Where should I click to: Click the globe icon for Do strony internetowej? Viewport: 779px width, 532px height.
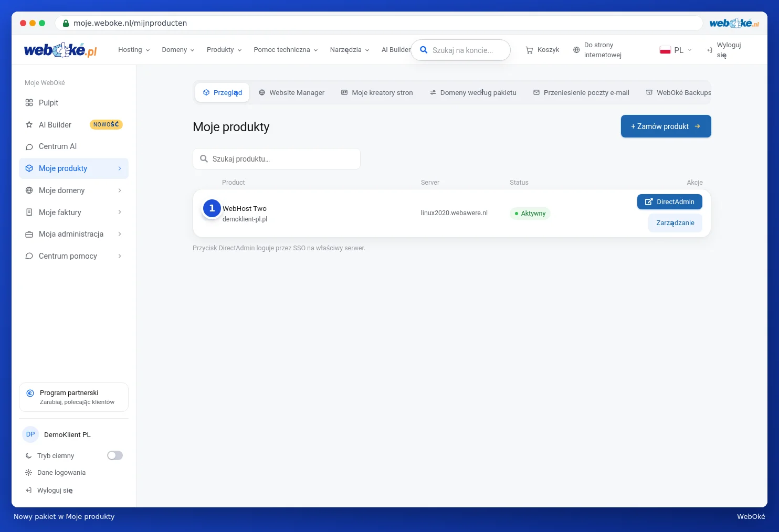pos(576,50)
